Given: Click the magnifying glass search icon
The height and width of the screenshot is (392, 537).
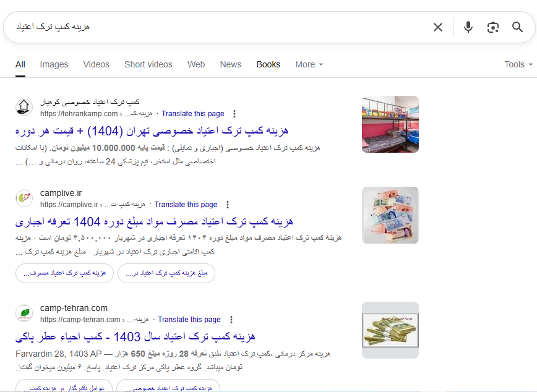Looking at the screenshot, I should (517, 27).
